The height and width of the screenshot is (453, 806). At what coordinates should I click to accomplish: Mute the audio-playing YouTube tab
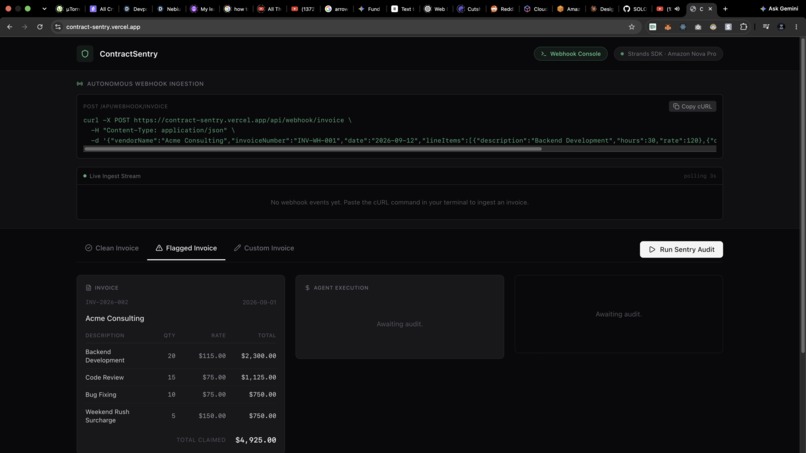677,9
